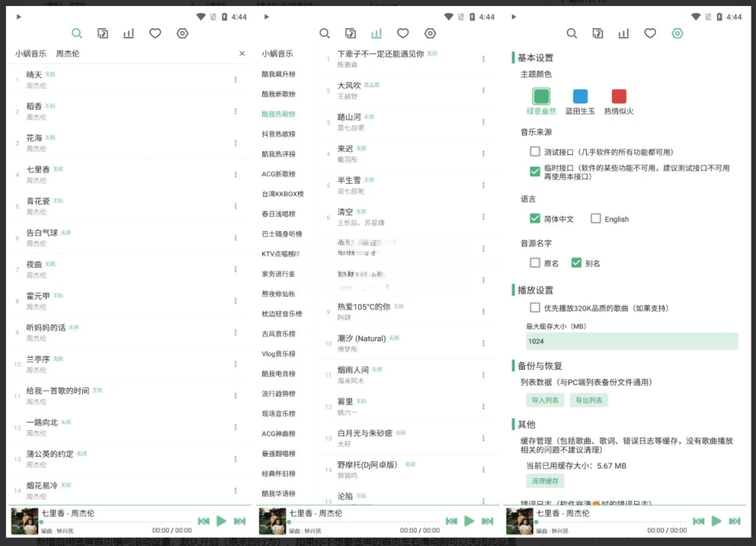Open more options for 踏山河
This screenshot has height=546, width=756.
click(x=484, y=122)
